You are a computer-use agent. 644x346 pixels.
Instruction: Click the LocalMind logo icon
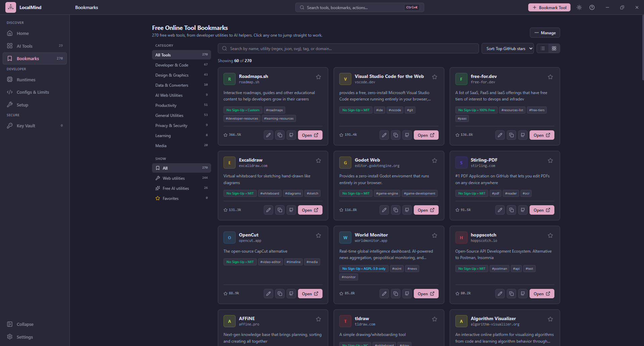click(11, 7)
